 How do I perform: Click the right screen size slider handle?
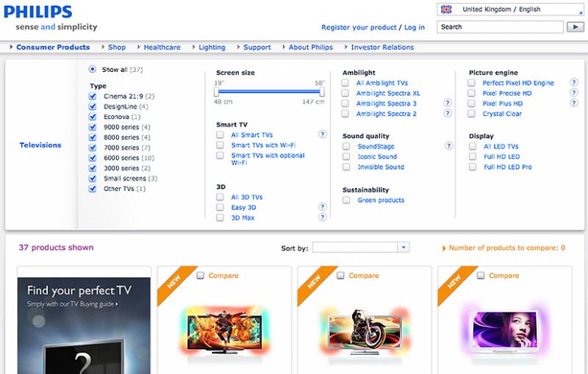(x=322, y=92)
